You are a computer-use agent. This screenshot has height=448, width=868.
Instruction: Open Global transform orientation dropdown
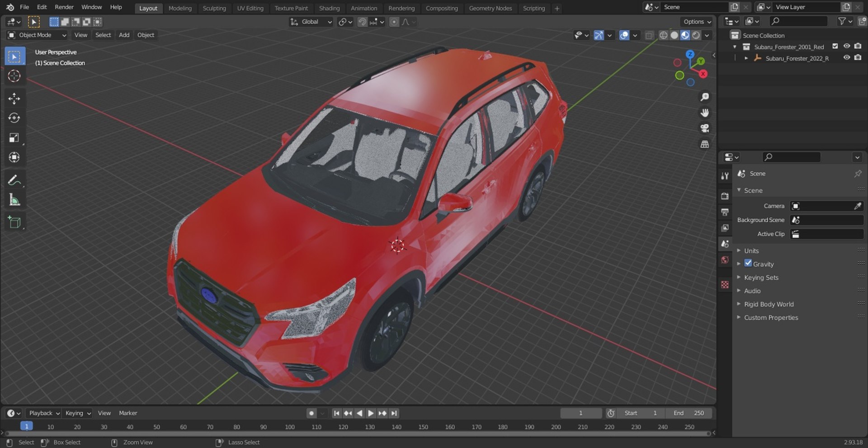[311, 22]
